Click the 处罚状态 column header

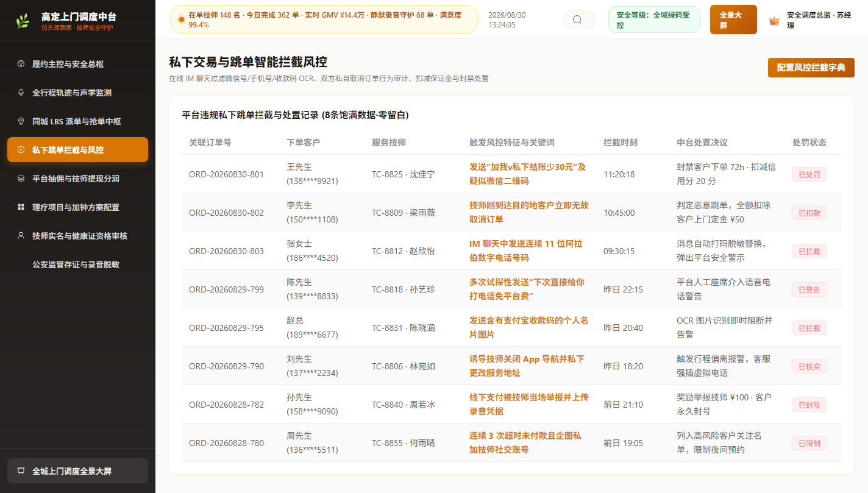(809, 143)
